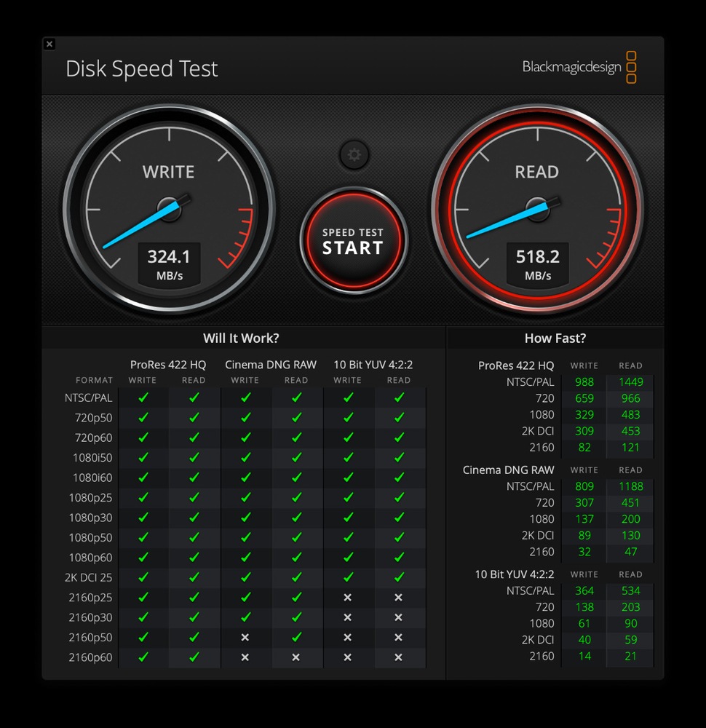The width and height of the screenshot is (706, 728).
Task: Click ProRes 2160 read value 121
Action: click(x=631, y=448)
